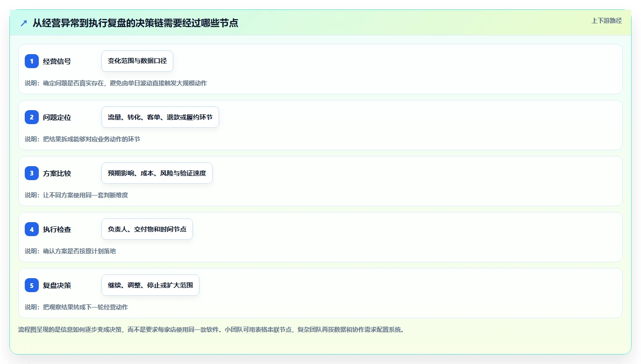Click the 执行检查 node title
This screenshot has width=641, height=364.
click(57, 229)
